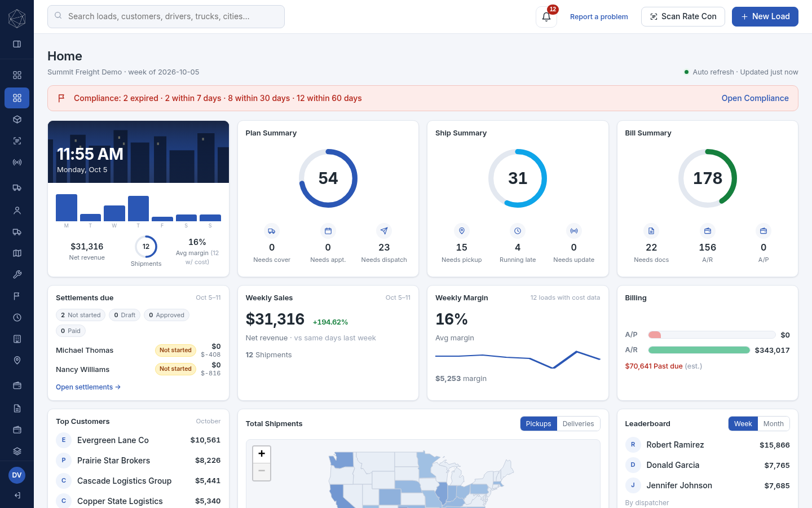Screen dimensions: 812x508
Task: Open the highlighted dashboard grid icon in sidebar
Action: (17, 98)
